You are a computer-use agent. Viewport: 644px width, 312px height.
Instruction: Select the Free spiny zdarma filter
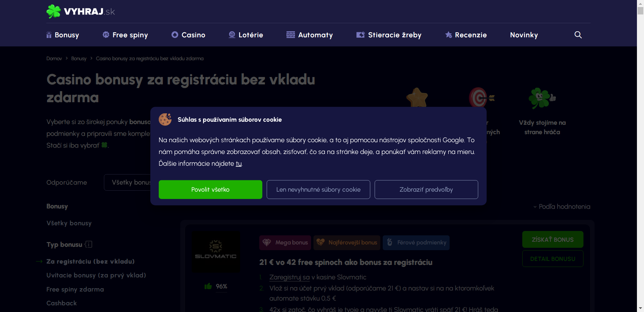point(75,289)
